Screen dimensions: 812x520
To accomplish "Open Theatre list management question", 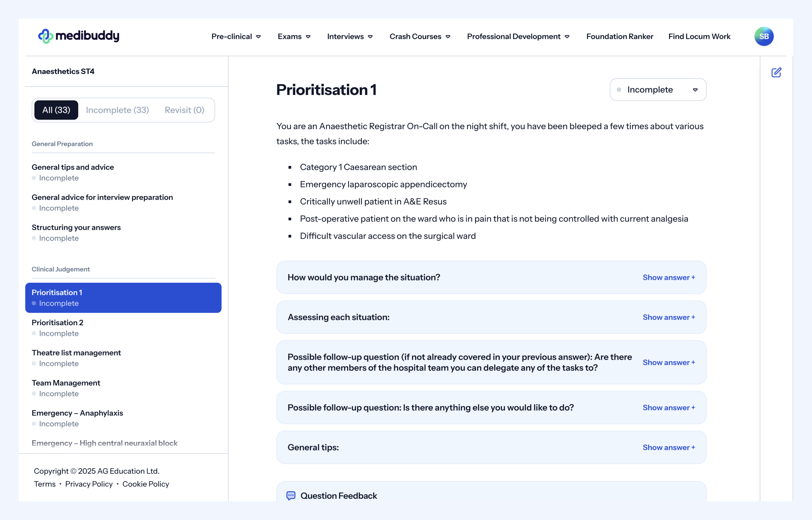I will (76, 353).
